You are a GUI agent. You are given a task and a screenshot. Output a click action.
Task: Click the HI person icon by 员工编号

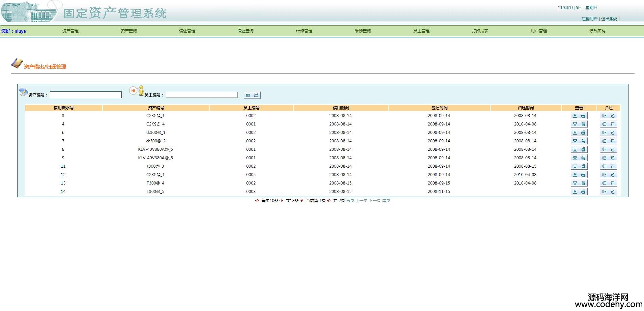[137, 91]
